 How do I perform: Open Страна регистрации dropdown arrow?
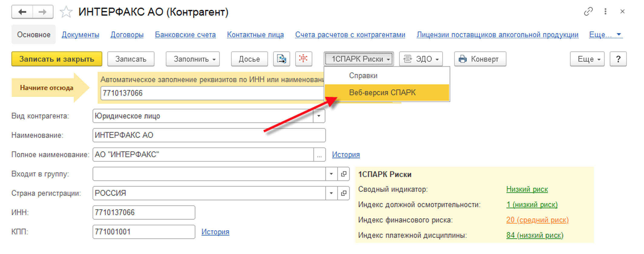coord(331,193)
